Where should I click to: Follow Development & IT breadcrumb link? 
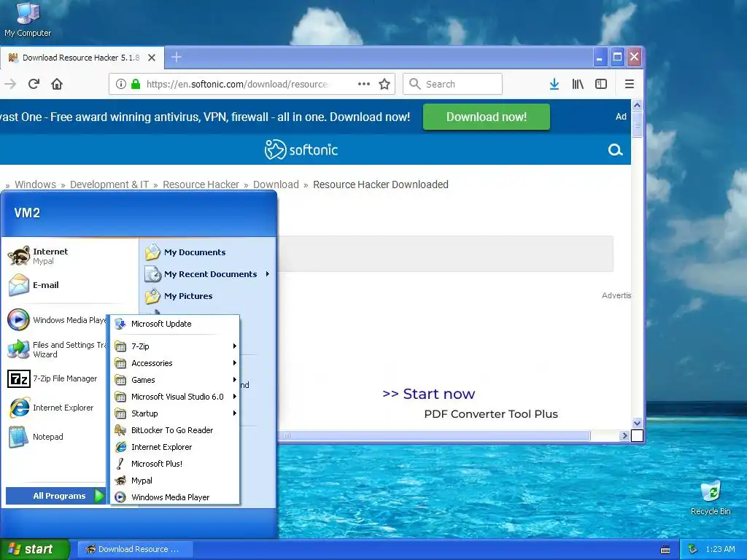[109, 184]
